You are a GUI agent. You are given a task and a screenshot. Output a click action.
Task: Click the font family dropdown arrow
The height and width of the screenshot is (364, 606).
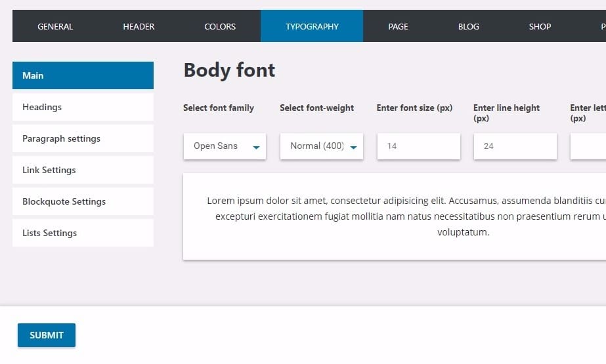pyautogui.click(x=256, y=147)
